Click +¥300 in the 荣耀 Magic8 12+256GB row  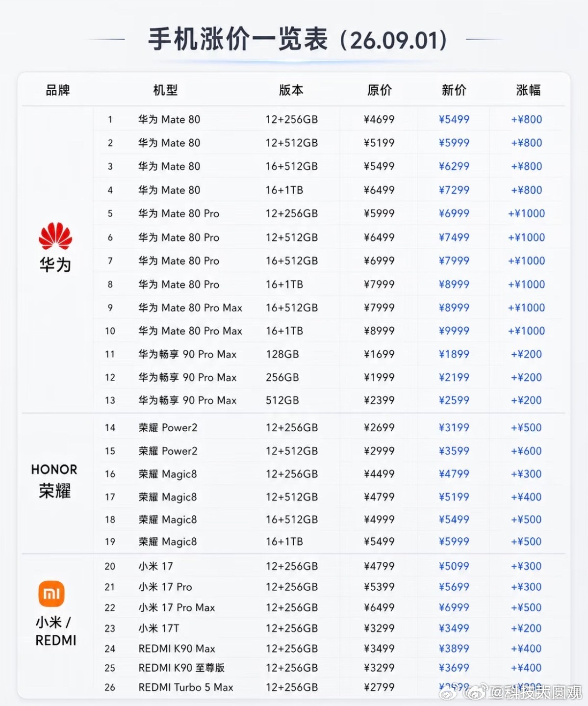[x=526, y=474]
